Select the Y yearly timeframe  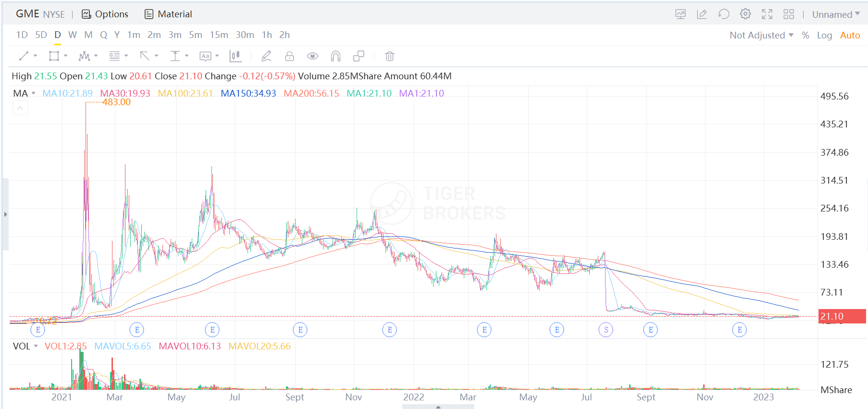pos(117,35)
